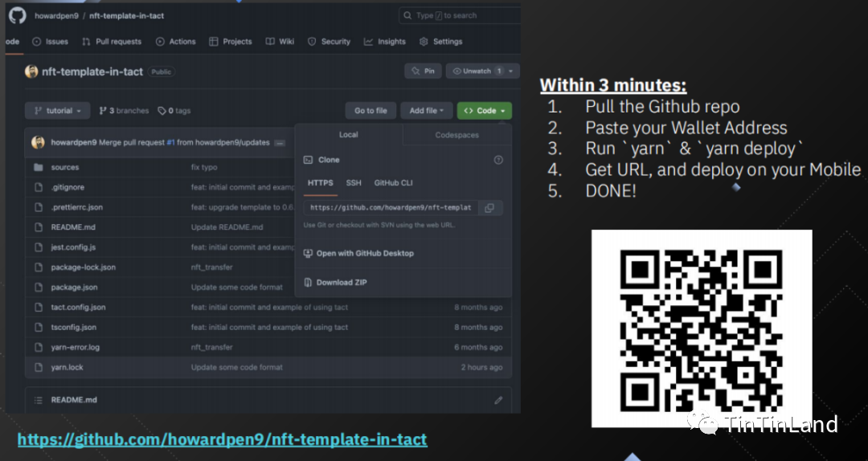This screenshot has width=868, height=461.
Task: Click the avatar beside nft-template-in-tact title
Action: pos(31,71)
